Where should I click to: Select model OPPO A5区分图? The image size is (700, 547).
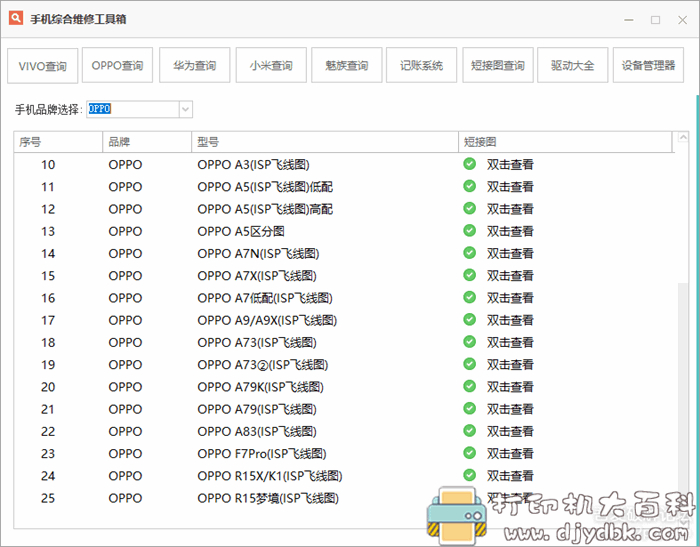click(241, 231)
